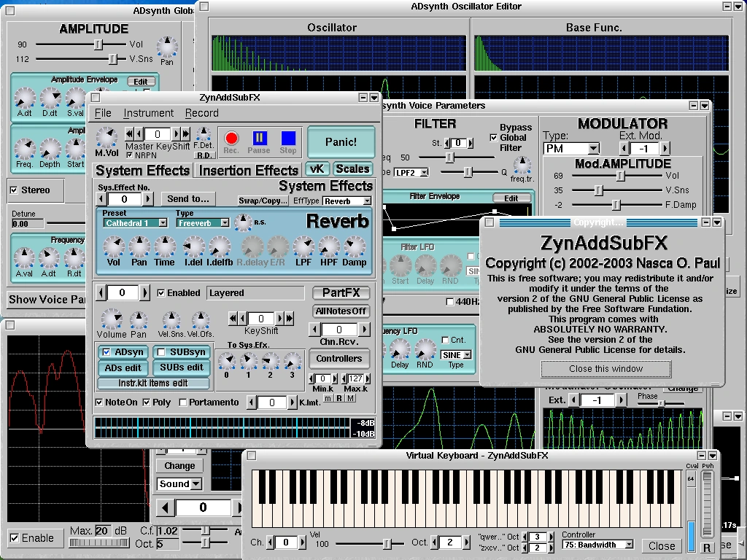Enable the SUBsyn checkbox
747x560 pixels.
(x=160, y=352)
